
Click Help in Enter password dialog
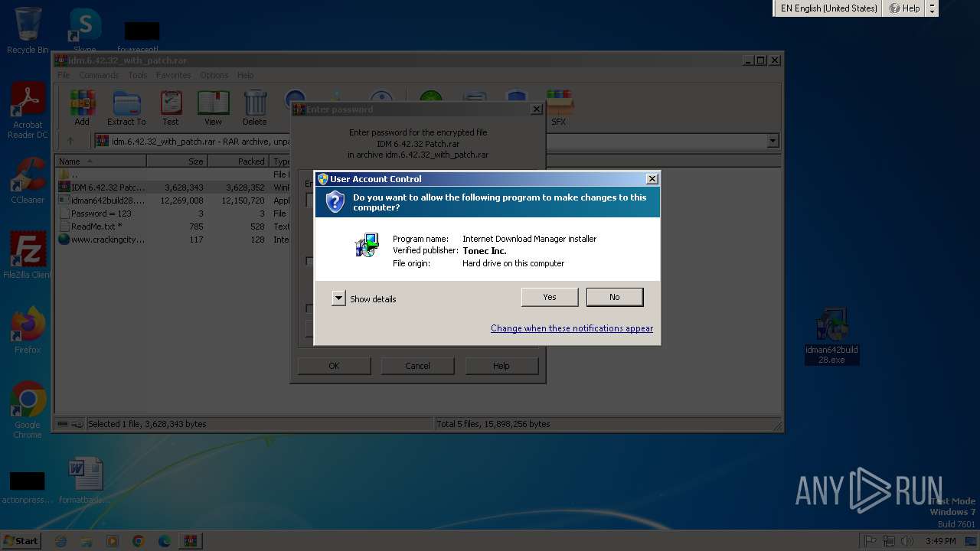tap(501, 366)
